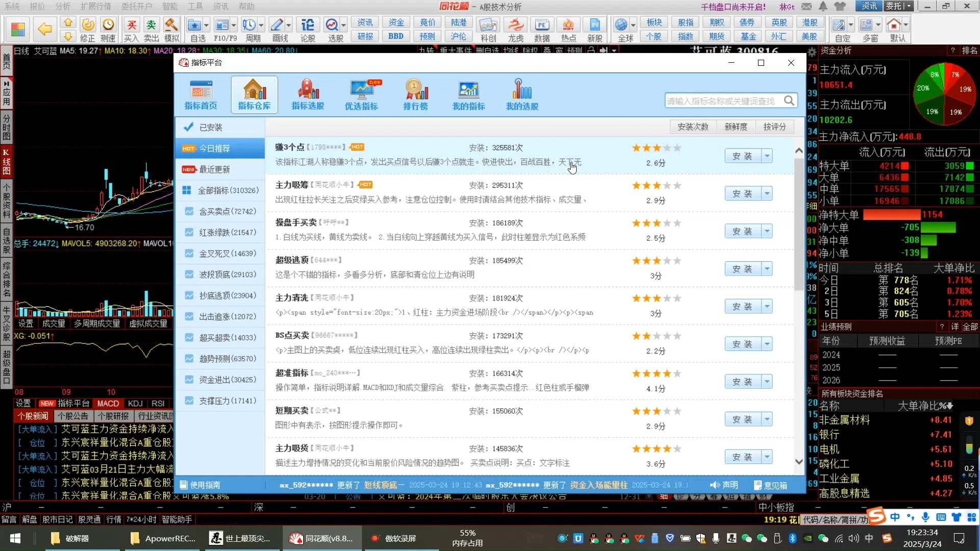
Task: Sort indicators by 按评分 rating
Action: 775,127
